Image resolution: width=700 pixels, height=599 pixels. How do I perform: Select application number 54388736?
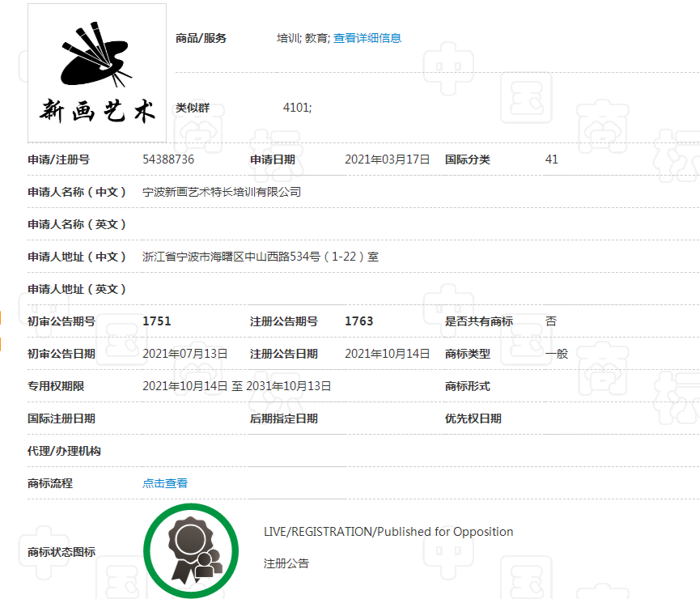coord(168,159)
